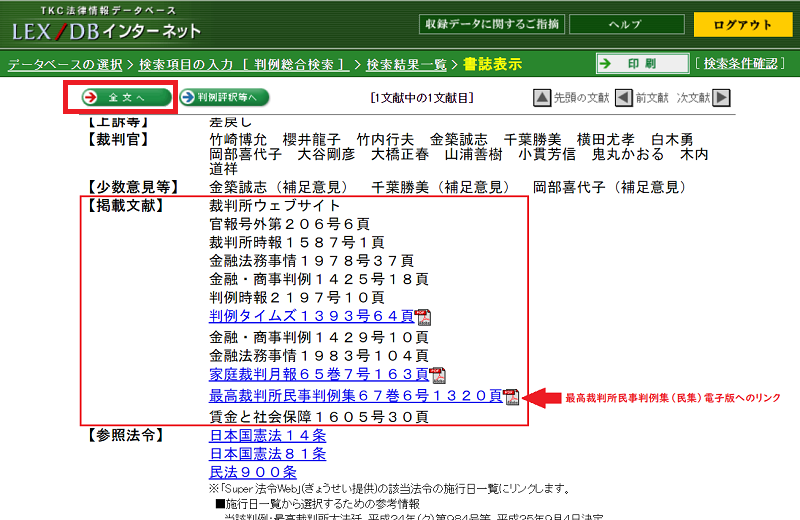Select 裁判所ウェブサイト entry

coord(275,205)
